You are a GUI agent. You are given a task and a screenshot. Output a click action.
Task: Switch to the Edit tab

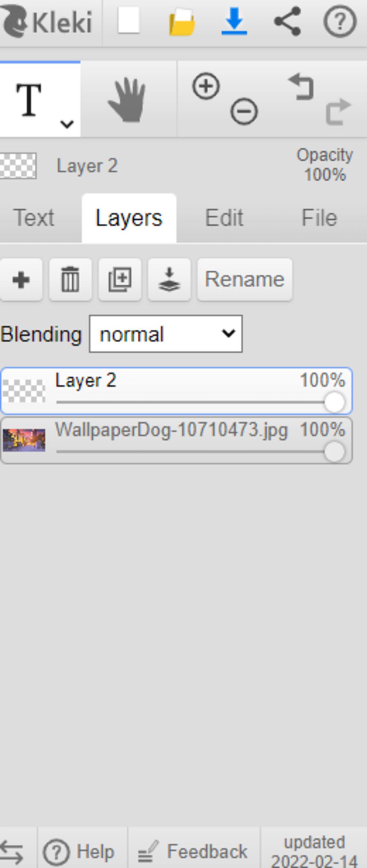[x=224, y=218]
